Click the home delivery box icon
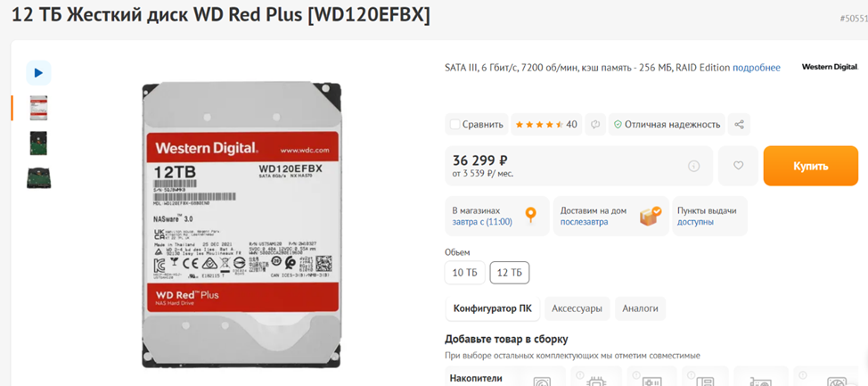 pyautogui.click(x=650, y=216)
